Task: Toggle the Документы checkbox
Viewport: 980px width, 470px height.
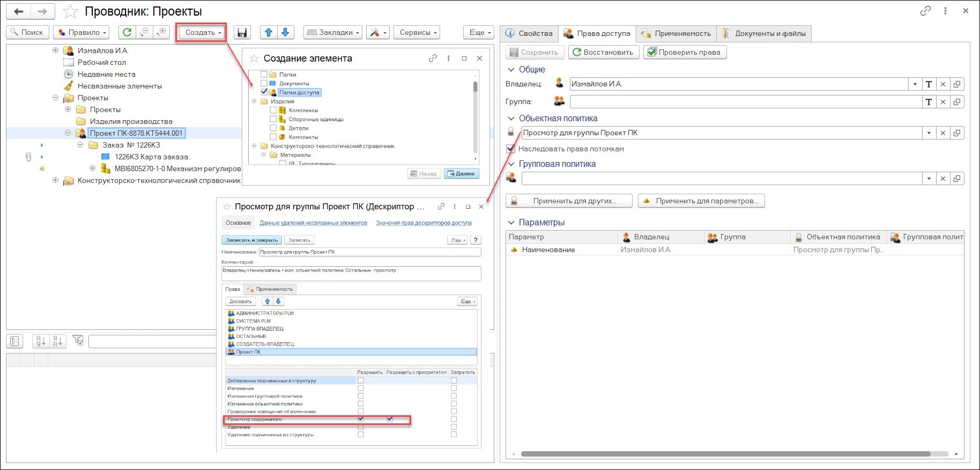Action: point(264,83)
